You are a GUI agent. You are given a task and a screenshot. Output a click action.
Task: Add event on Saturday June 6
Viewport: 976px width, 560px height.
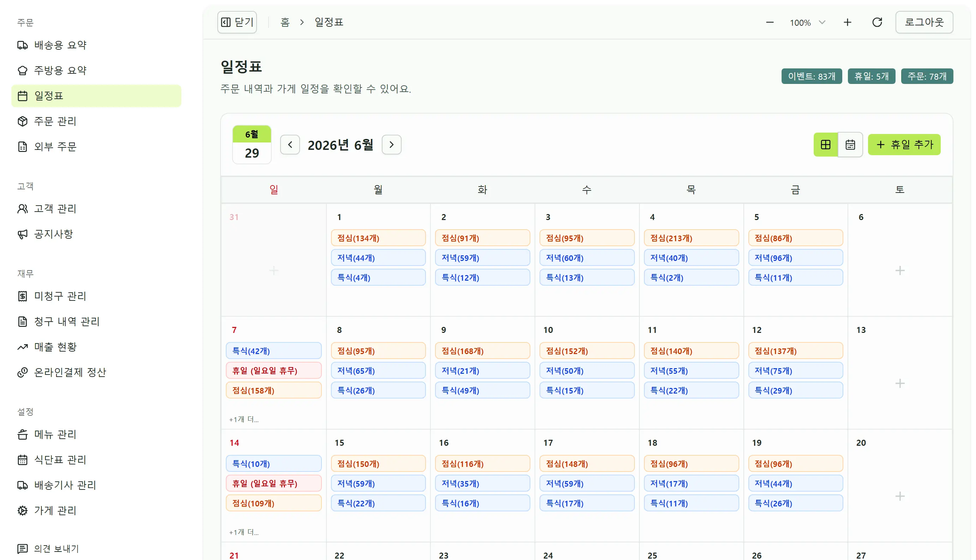click(x=900, y=270)
